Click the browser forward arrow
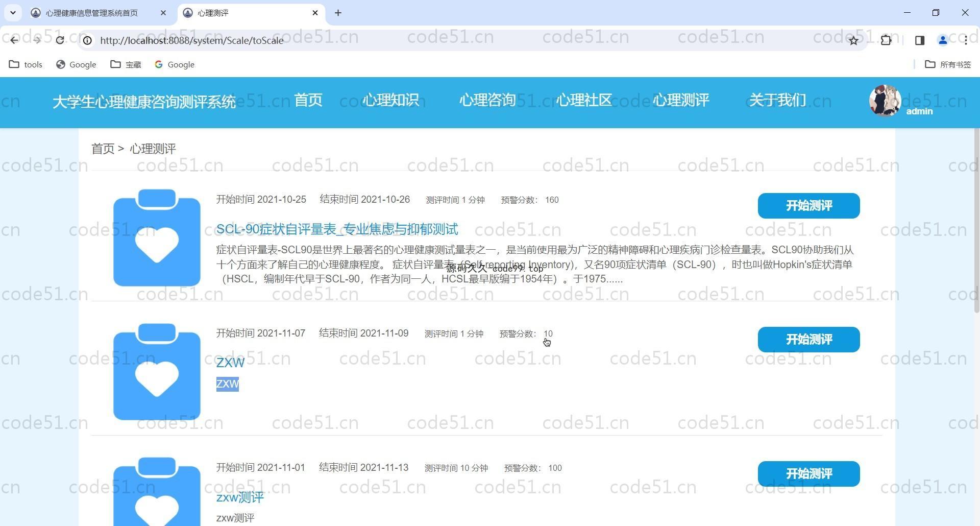The width and height of the screenshot is (980, 526). point(37,40)
